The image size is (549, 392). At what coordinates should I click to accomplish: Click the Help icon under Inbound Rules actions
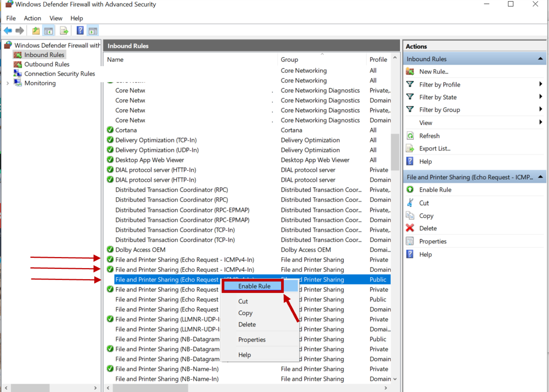pyautogui.click(x=410, y=161)
